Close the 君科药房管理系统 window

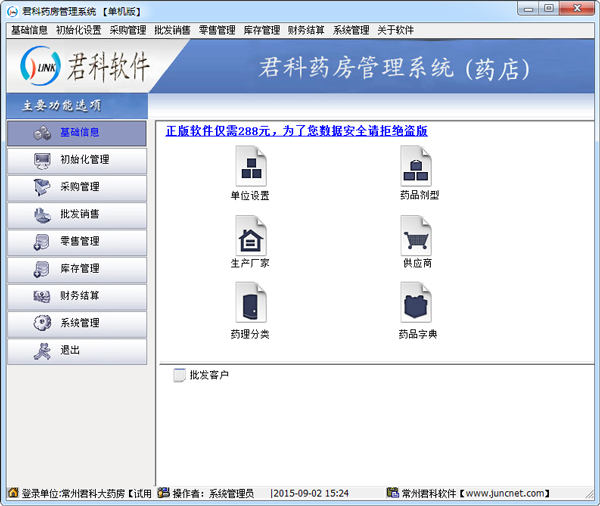coord(577,9)
